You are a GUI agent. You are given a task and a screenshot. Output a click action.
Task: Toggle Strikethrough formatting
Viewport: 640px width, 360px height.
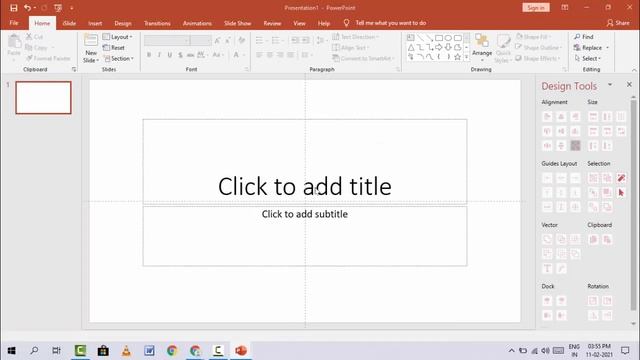pos(190,55)
